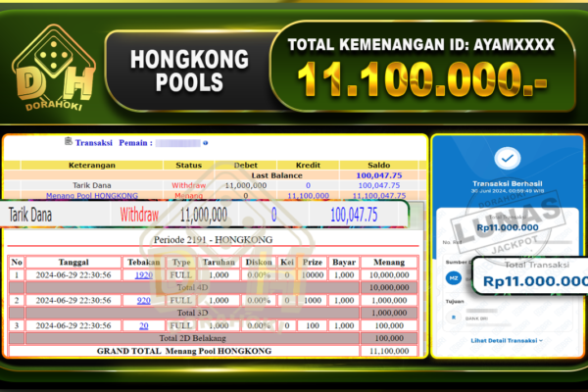Expand Lihat Detail Transaksi
Viewport: 588px width, 392px height.
click(x=507, y=341)
